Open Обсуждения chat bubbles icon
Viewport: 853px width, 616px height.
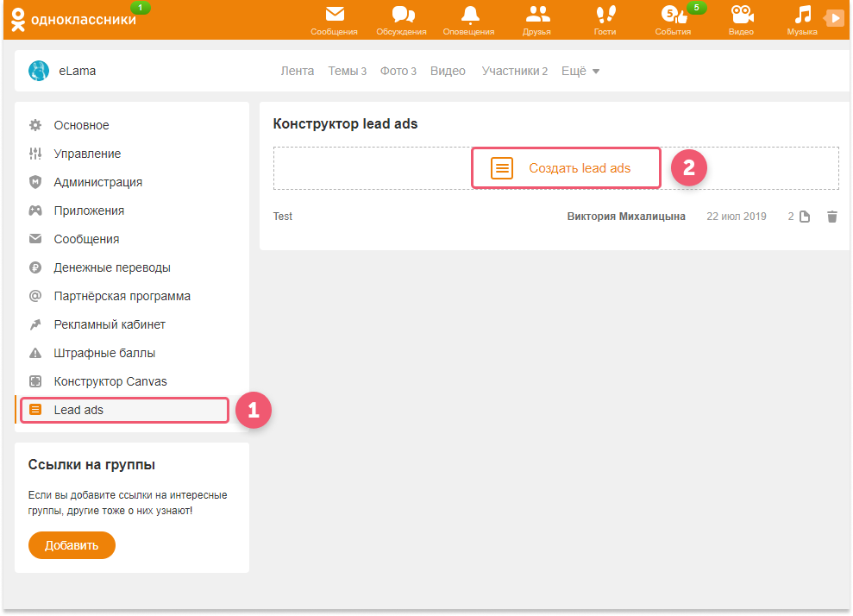pos(401,15)
